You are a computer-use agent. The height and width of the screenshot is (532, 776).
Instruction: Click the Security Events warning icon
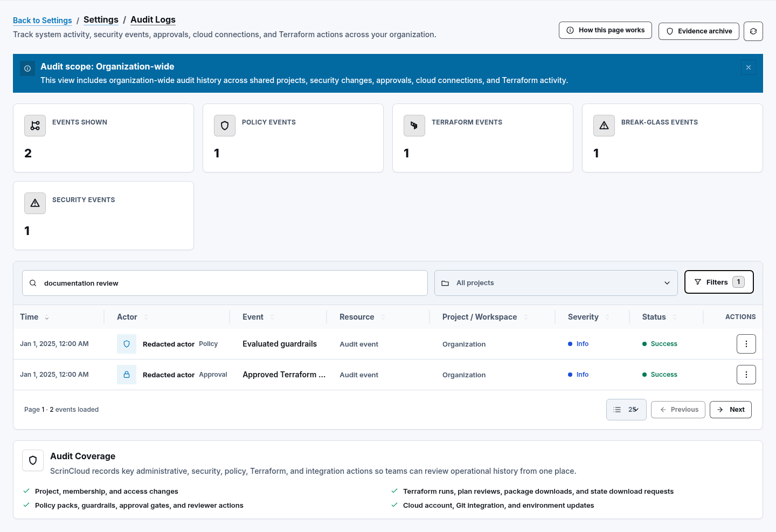(35, 203)
